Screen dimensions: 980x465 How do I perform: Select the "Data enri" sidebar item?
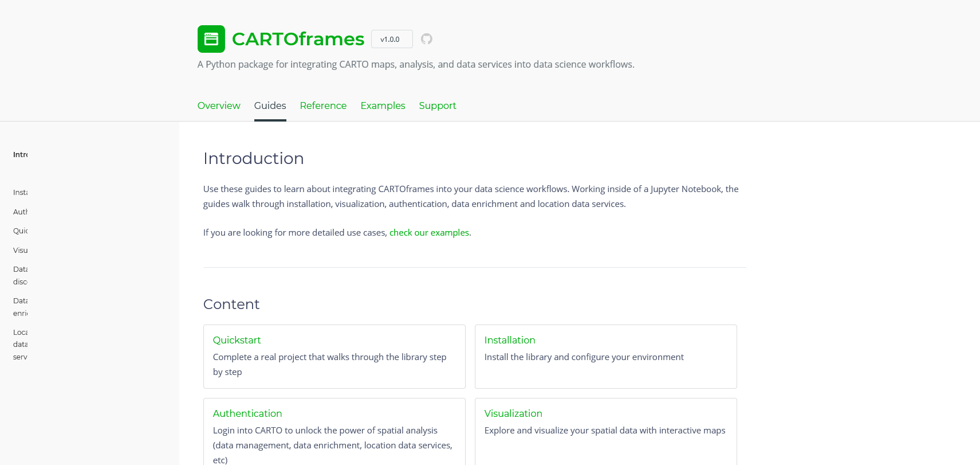21,307
